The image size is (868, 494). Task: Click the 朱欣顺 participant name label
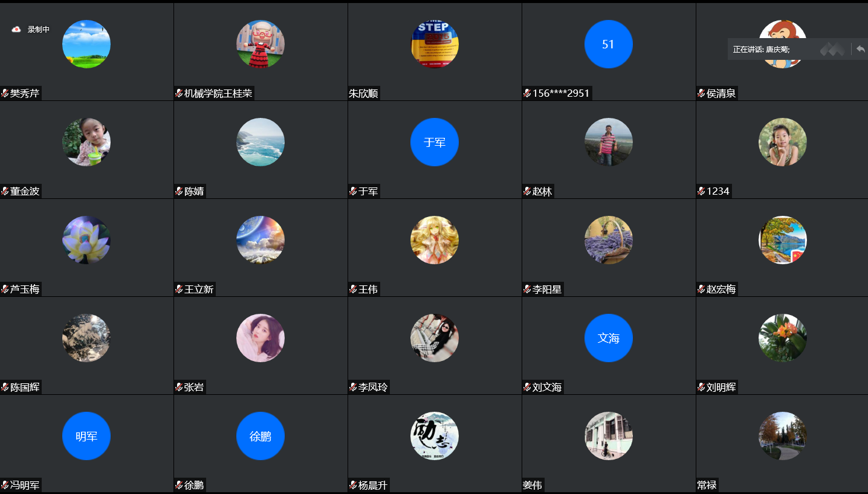pos(363,93)
